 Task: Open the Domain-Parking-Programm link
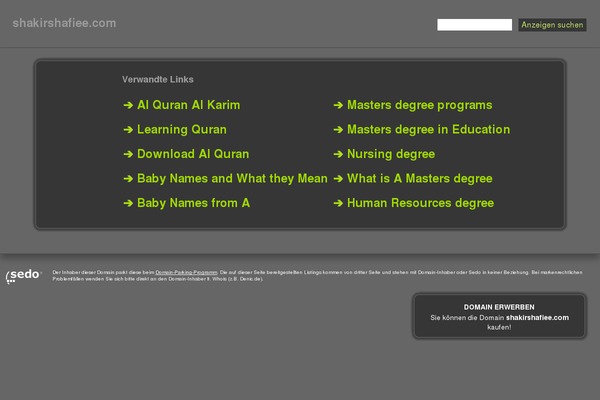coord(186,273)
